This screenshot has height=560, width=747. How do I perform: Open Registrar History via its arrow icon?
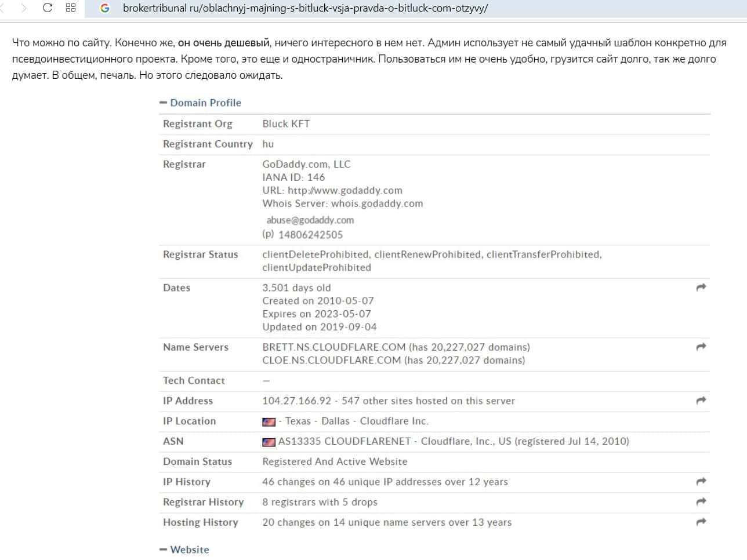click(x=701, y=502)
